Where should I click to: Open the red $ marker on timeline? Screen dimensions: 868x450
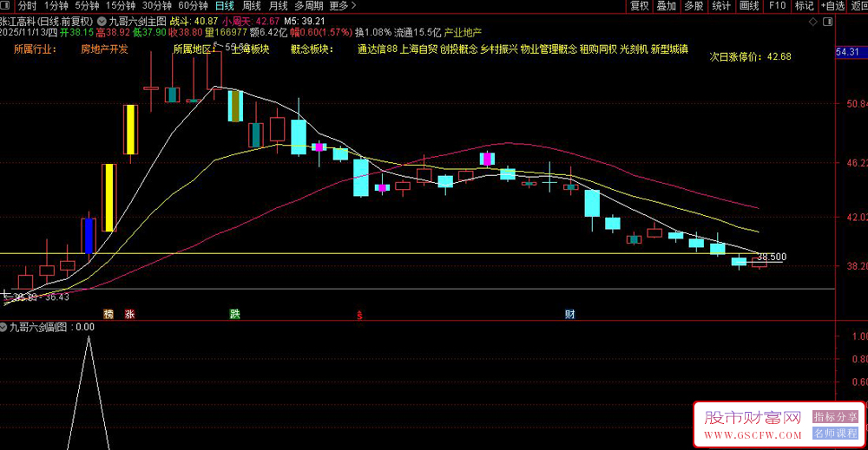pos(359,315)
